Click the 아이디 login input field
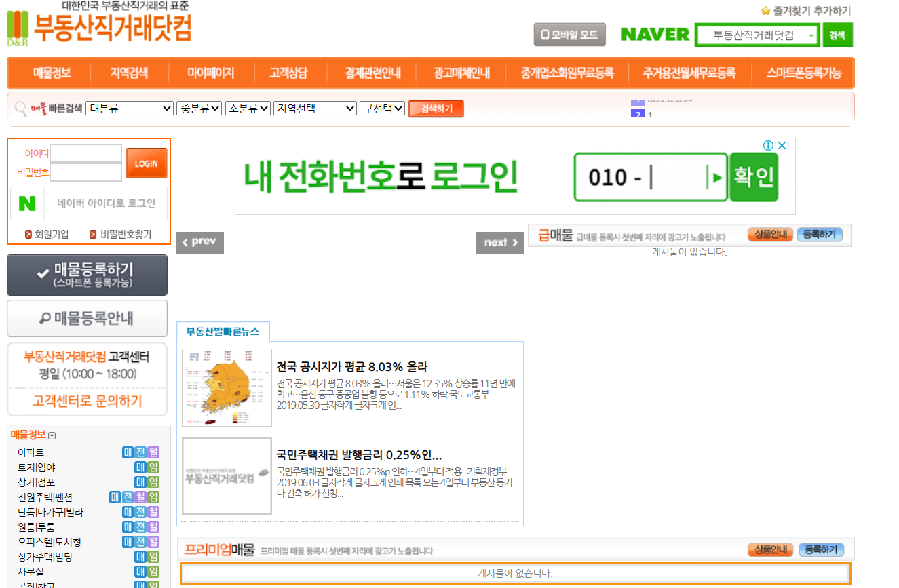The width and height of the screenshot is (899, 588). 86,153
